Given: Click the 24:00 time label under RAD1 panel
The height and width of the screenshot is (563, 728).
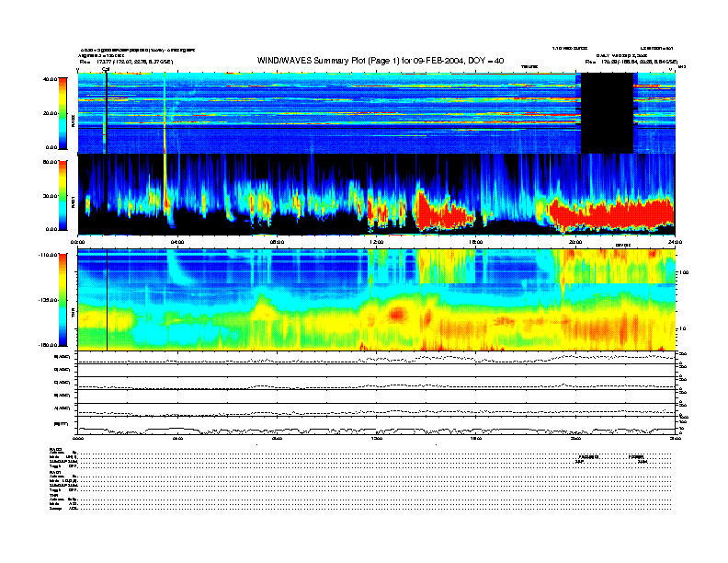Looking at the screenshot, I should tap(674, 241).
